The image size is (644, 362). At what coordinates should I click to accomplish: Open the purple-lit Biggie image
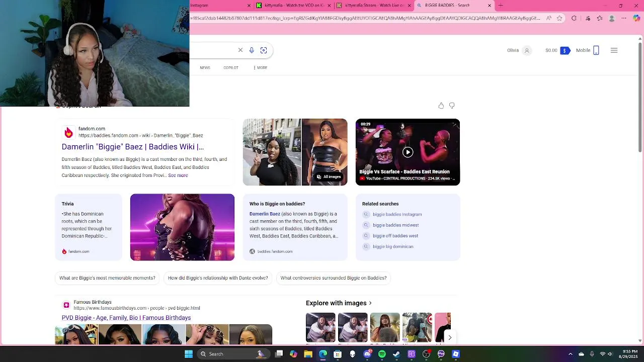click(182, 227)
